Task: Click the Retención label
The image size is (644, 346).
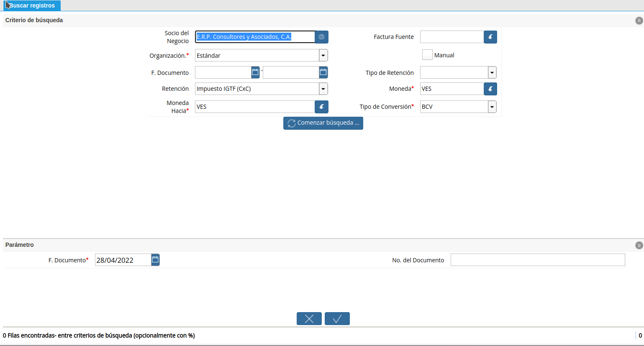Action: pyautogui.click(x=175, y=89)
